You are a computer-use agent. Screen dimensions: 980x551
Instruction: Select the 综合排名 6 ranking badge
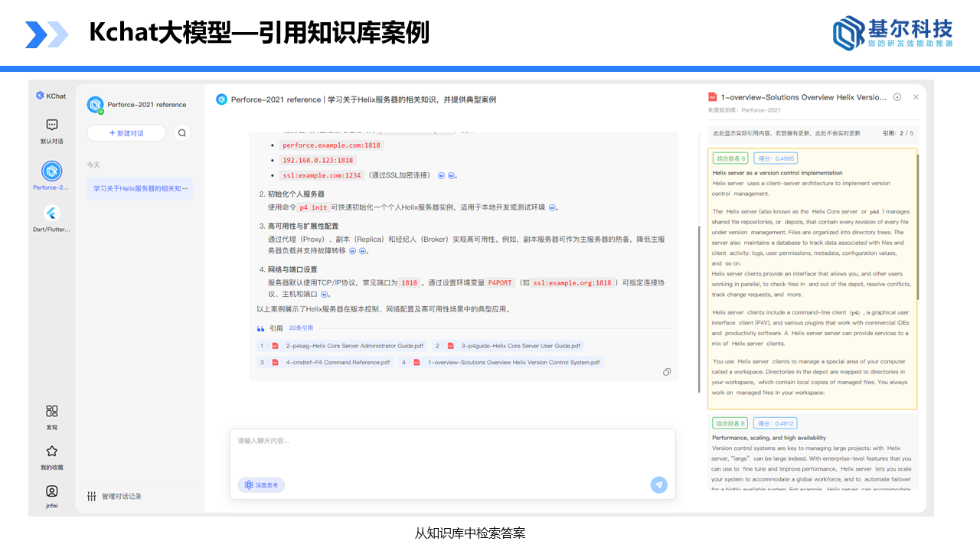(x=730, y=157)
